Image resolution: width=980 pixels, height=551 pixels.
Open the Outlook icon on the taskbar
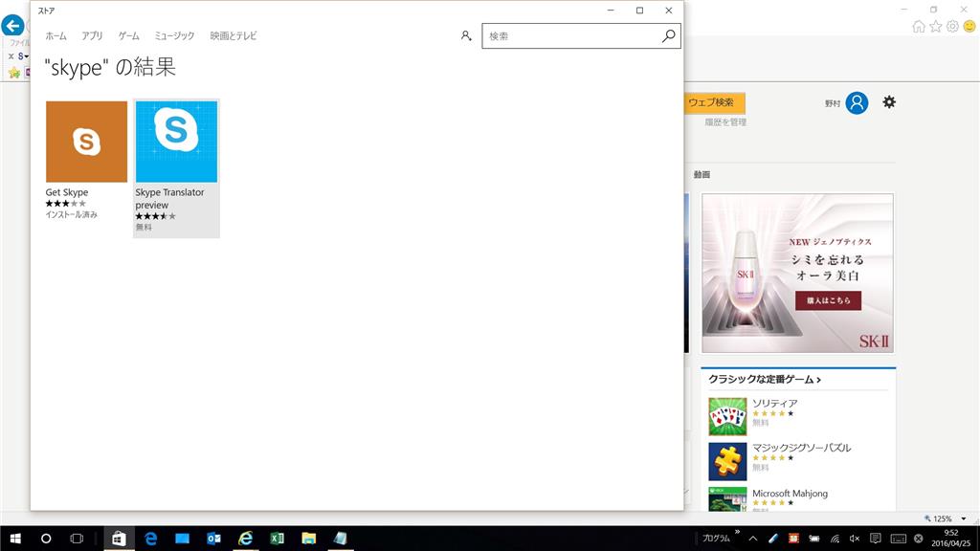[x=213, y=539]
